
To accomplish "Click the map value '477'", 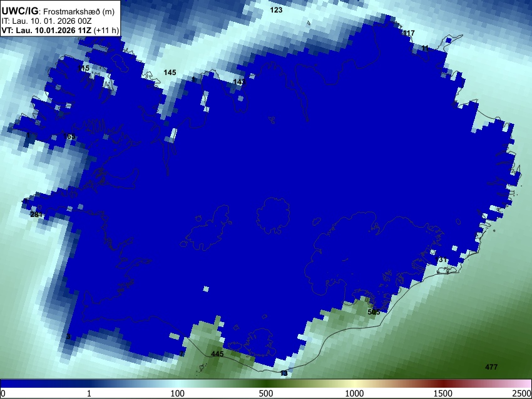I will click(491, 367).
